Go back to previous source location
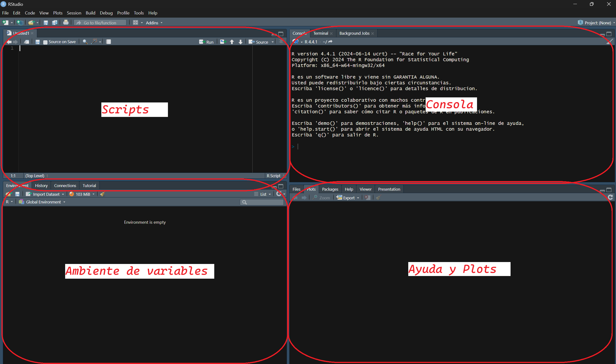The width and height of the screenshot is (616, 364). coord(9,42)
